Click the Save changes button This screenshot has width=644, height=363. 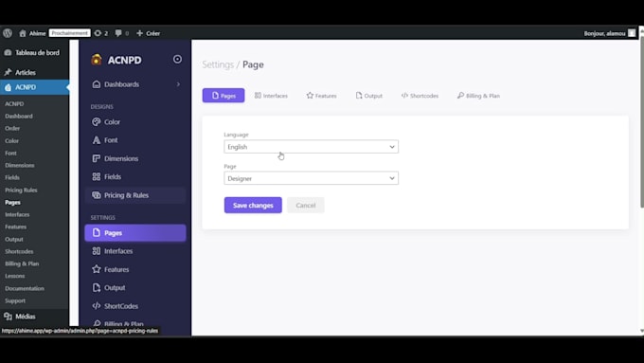click(x=253, y=205)
